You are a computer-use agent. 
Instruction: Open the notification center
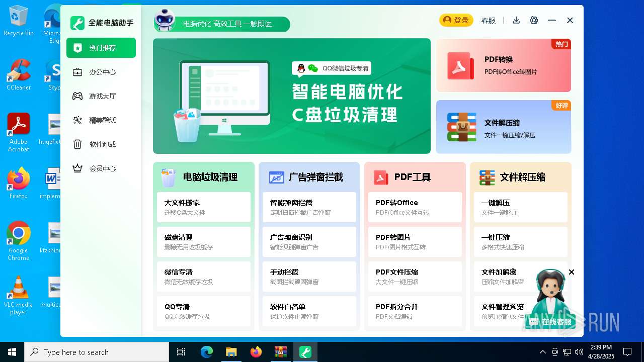[x=627, y=352]
